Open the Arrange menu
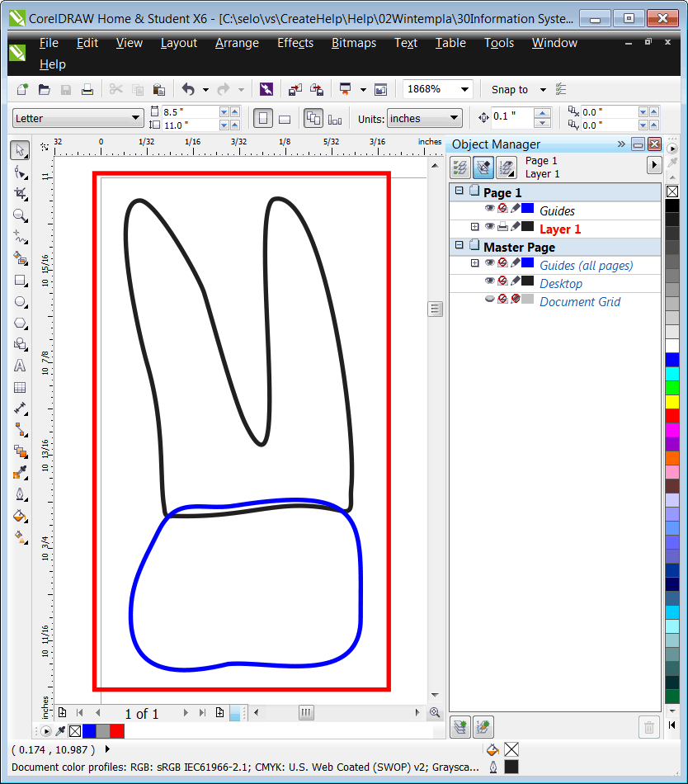688x784 pixels. point(237,43)
